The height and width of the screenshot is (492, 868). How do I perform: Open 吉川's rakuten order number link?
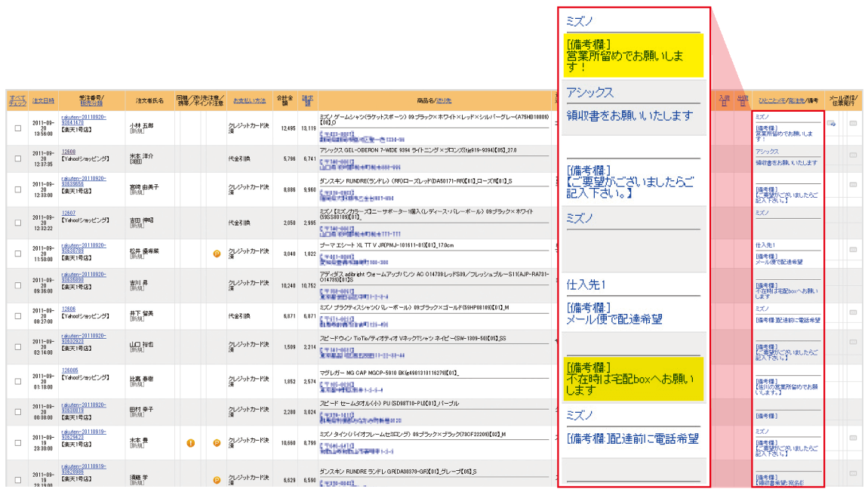pyautogui.click(x=83, y=277)
